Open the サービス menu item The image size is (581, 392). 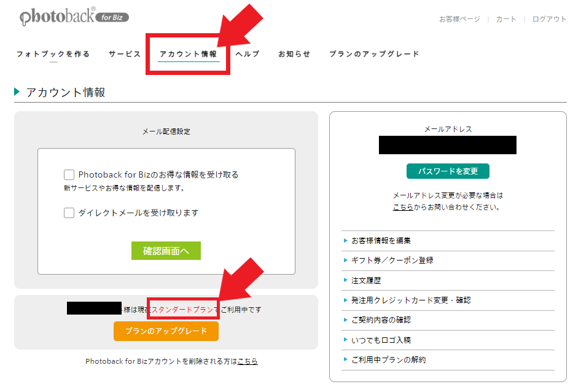(125, 54)
